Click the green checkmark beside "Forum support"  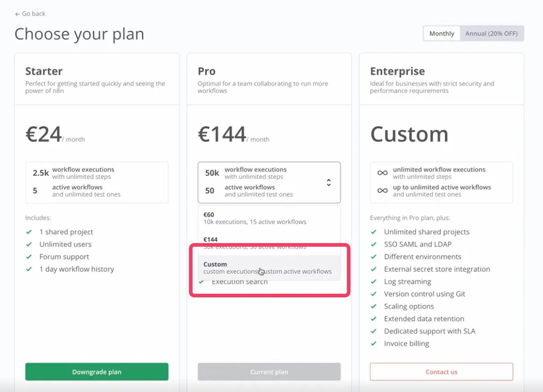30,257
